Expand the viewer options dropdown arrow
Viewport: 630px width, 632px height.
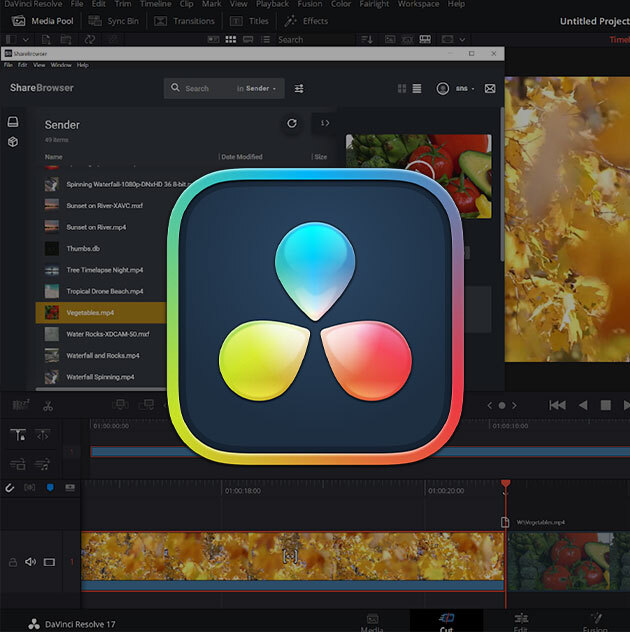tap(462, 40)
